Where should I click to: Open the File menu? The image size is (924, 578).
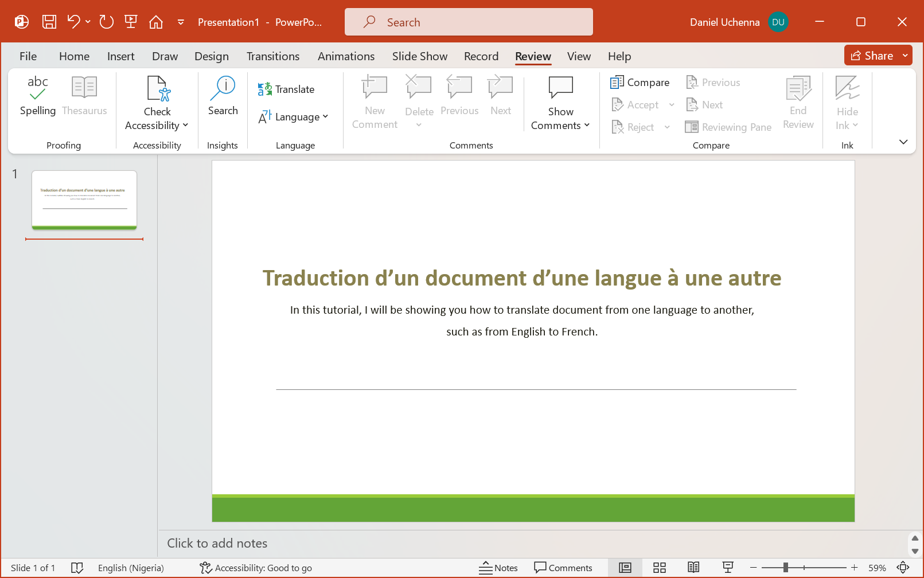coord(28,56)
